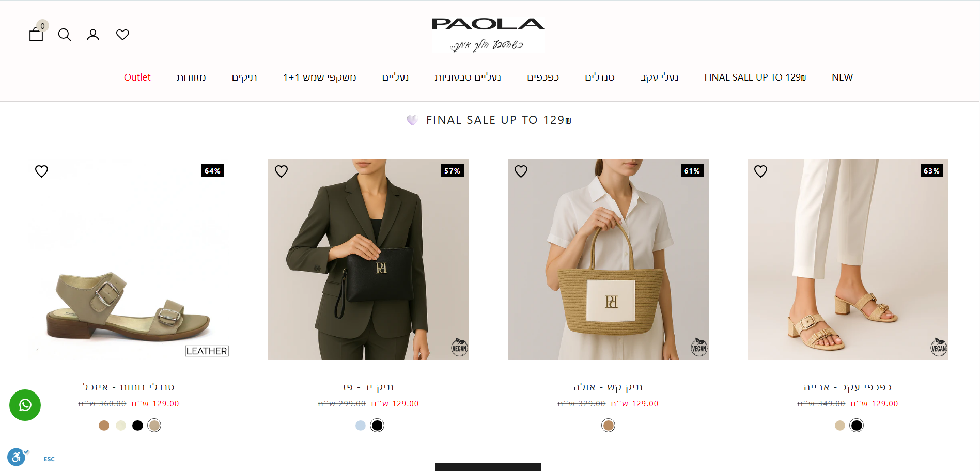Click the PAOLA logo
980x471 pixels.
point(488,35)
